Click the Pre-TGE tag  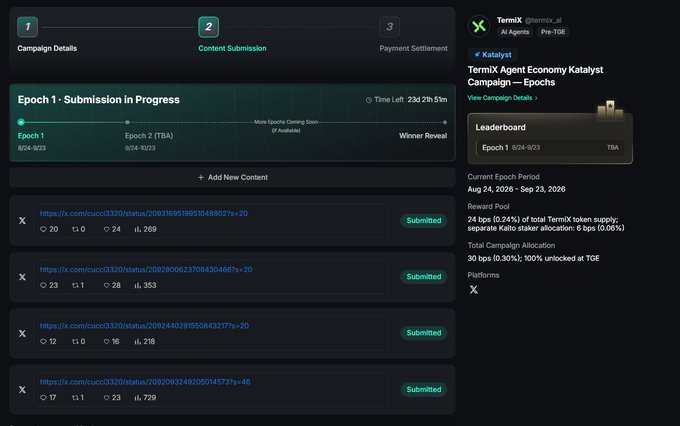[x=553, y=32]
